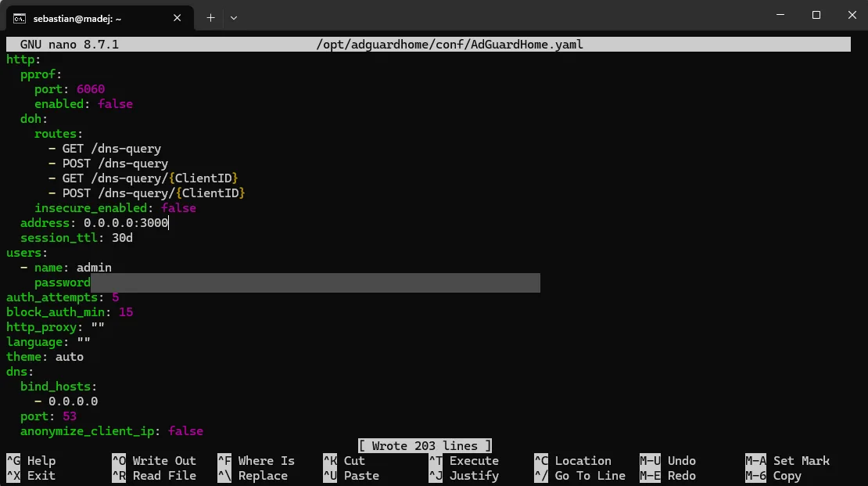Click the 'anonymize_client_ip: false' line
Image resolution: width=868 pixels, height=486 pixels.
click(112, 431)
